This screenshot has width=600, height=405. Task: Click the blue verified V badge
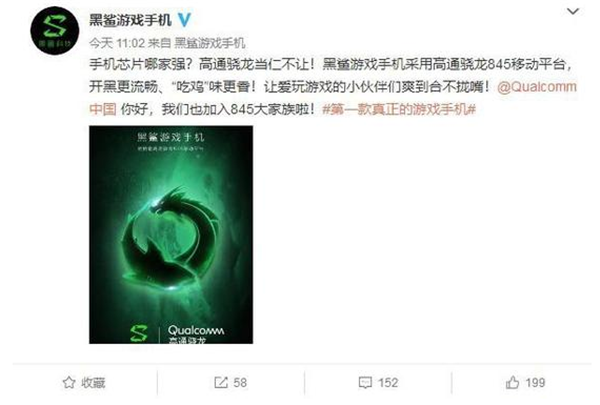184,19
